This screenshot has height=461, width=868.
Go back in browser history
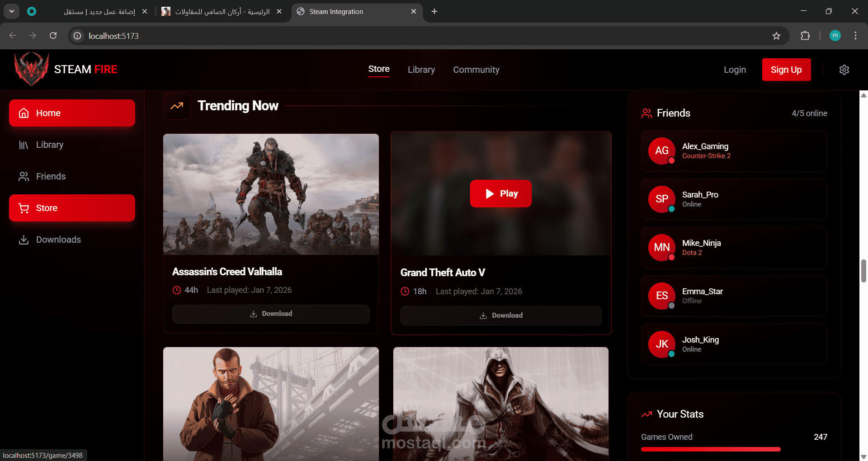click(13, 36)
